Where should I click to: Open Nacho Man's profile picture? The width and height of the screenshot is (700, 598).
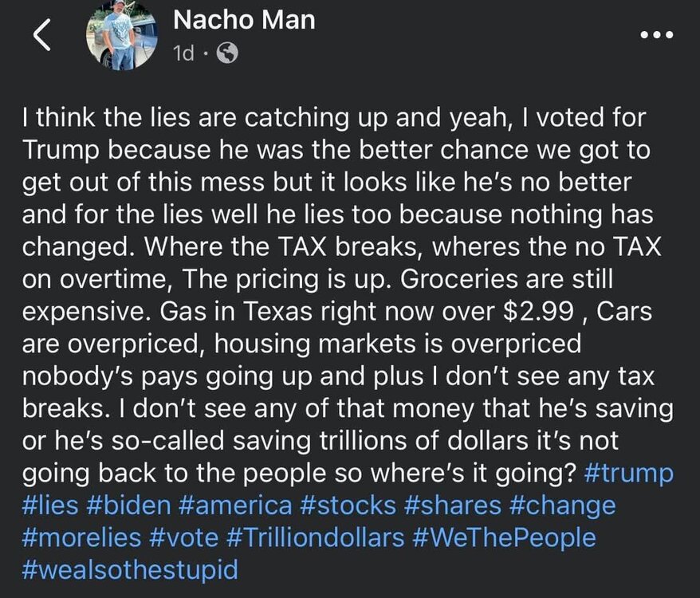click(120, 37)
